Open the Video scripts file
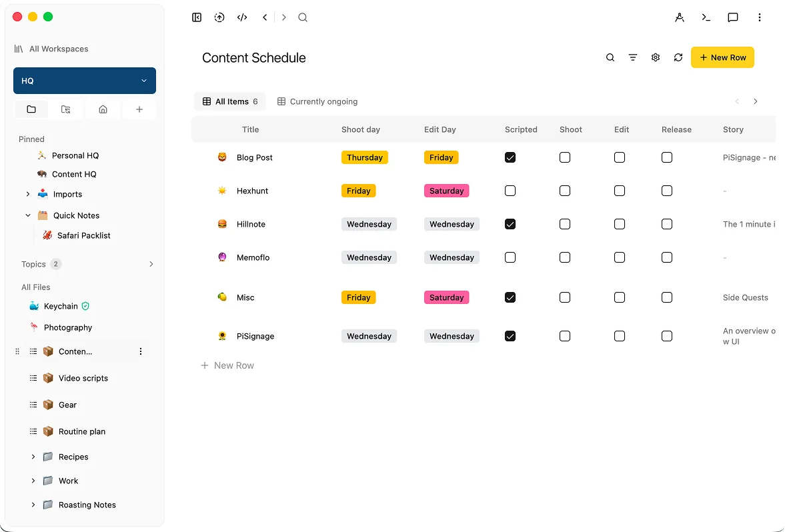785x532 pixels. pos(83,379)
